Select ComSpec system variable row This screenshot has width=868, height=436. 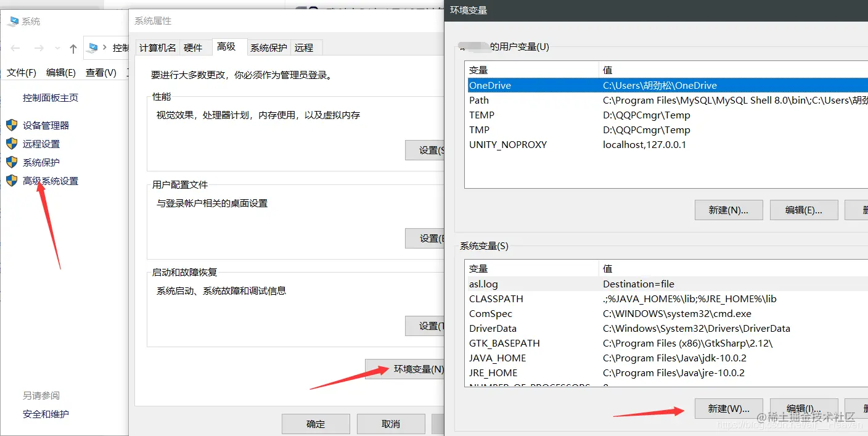point(667,313)
